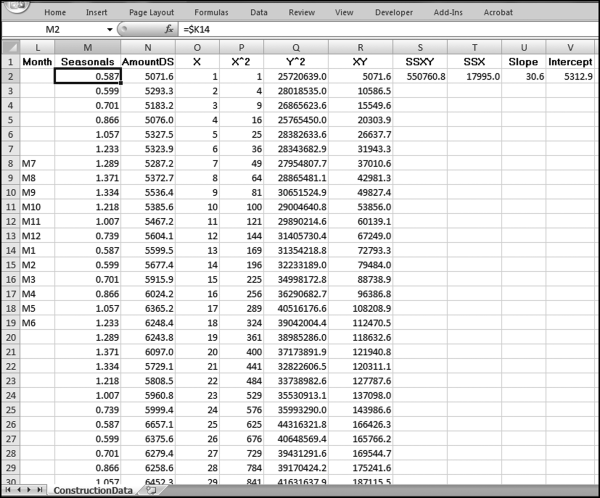Select cell with value 44316321.8
Image resolution: width=600 pixels, height=498 pixels.
(x=296, y=425)
